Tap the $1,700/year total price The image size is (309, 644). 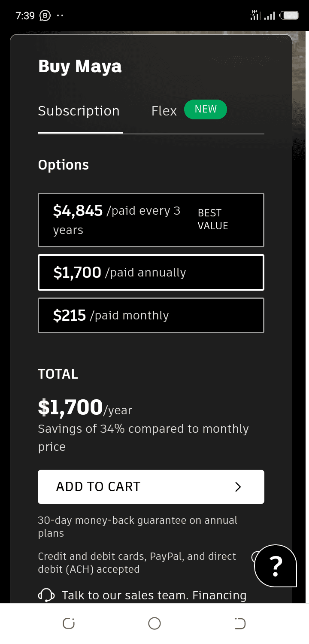point(85,407)
